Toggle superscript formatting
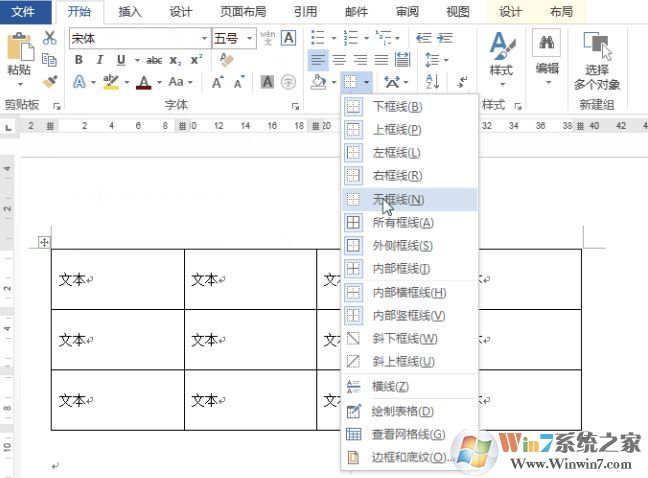This screenshot has width=648, height=478. tap(196, 60)
